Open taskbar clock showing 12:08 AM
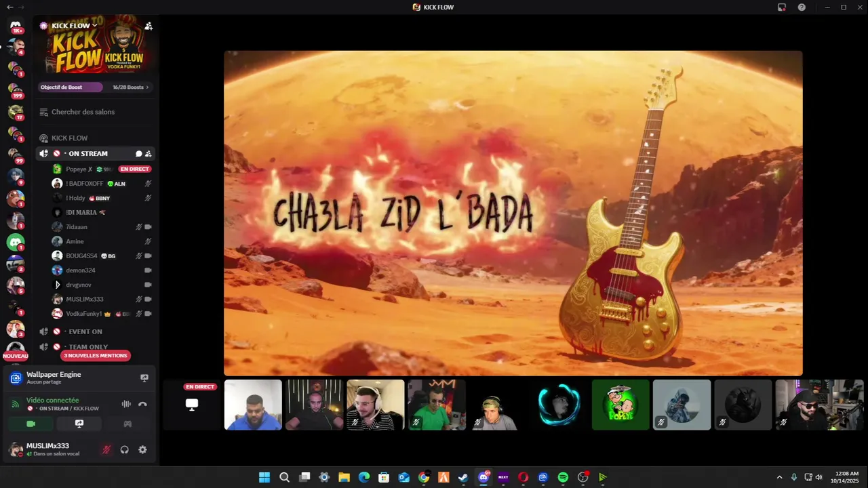This screenshot has width=868, height=488. tap(844, 477)
